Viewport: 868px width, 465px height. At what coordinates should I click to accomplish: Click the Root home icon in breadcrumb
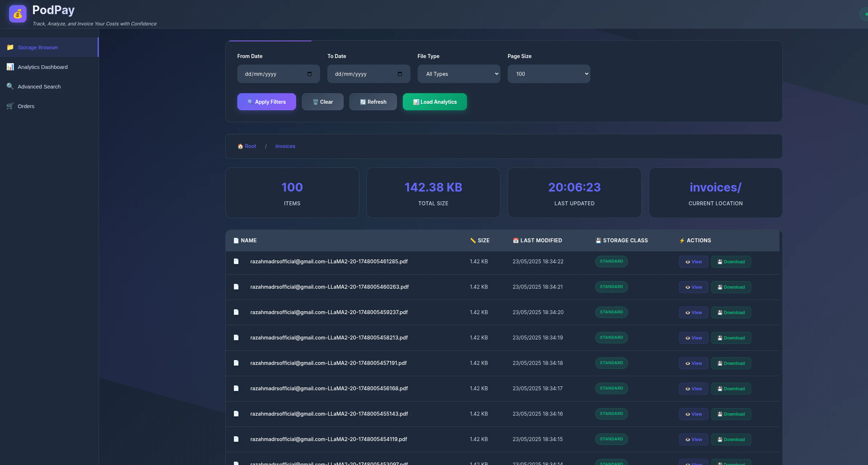point(240,146)
